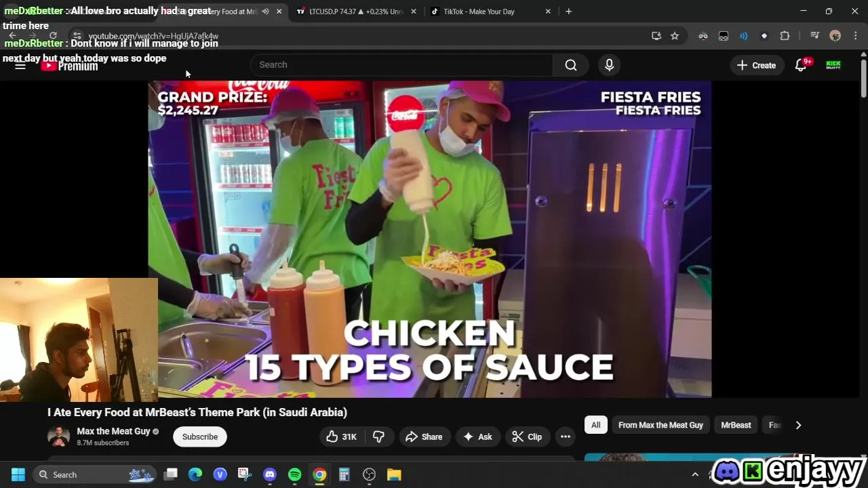Click the Chrome address bar URL

(153, 36)
